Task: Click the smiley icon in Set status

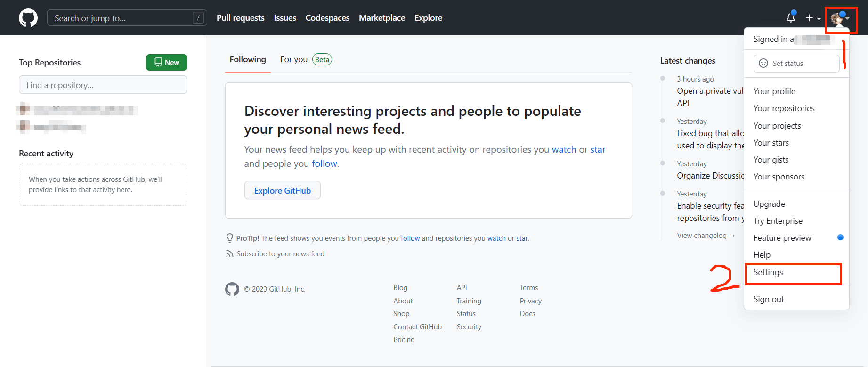Action: [763, 63]
